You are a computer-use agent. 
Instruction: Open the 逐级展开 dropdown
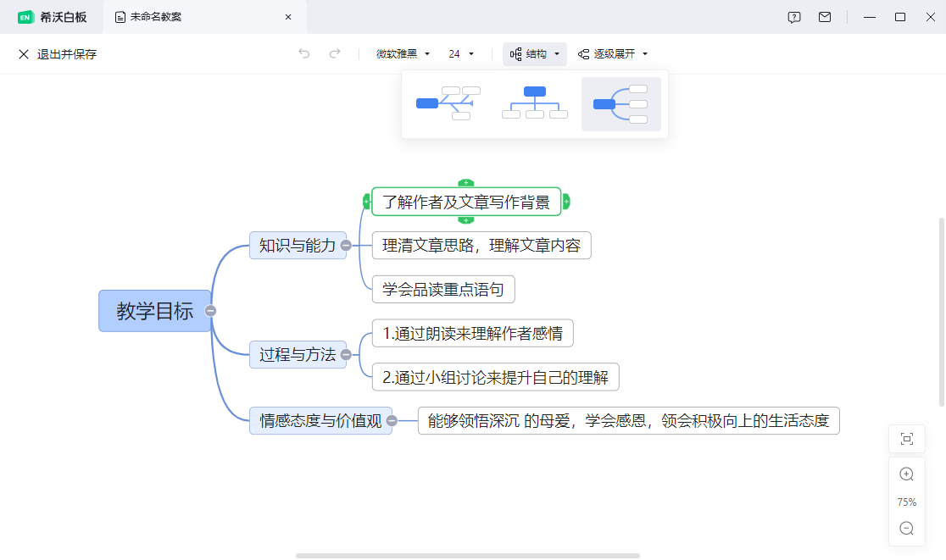[x=613, y=54]
